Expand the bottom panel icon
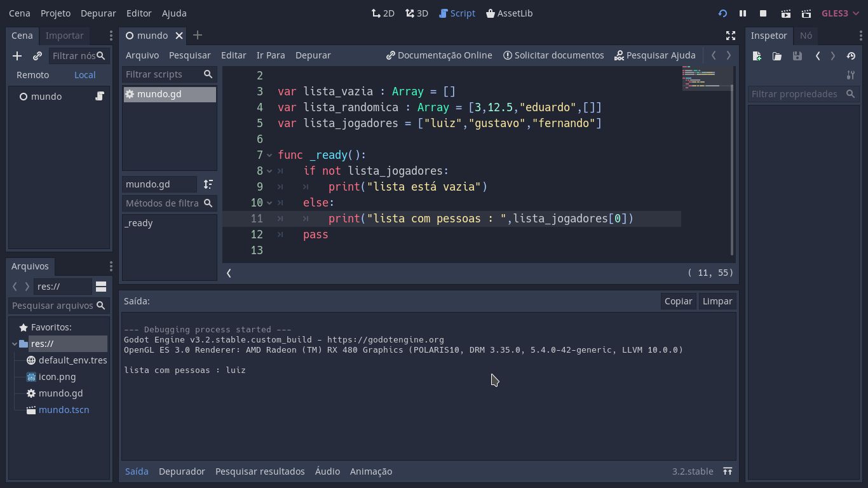This screenshot has width=868, height=488. (728, 471)
